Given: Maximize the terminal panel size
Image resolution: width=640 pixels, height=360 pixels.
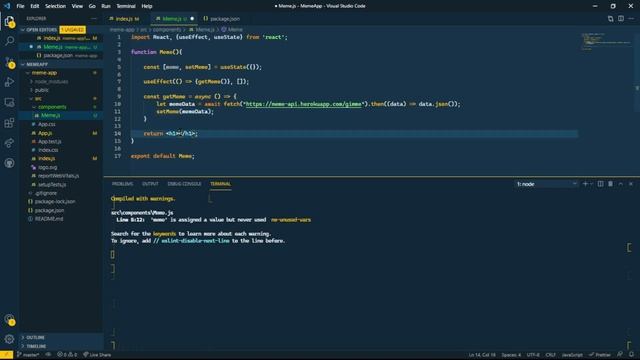Looking at the screenshot, I should point(621,184).
